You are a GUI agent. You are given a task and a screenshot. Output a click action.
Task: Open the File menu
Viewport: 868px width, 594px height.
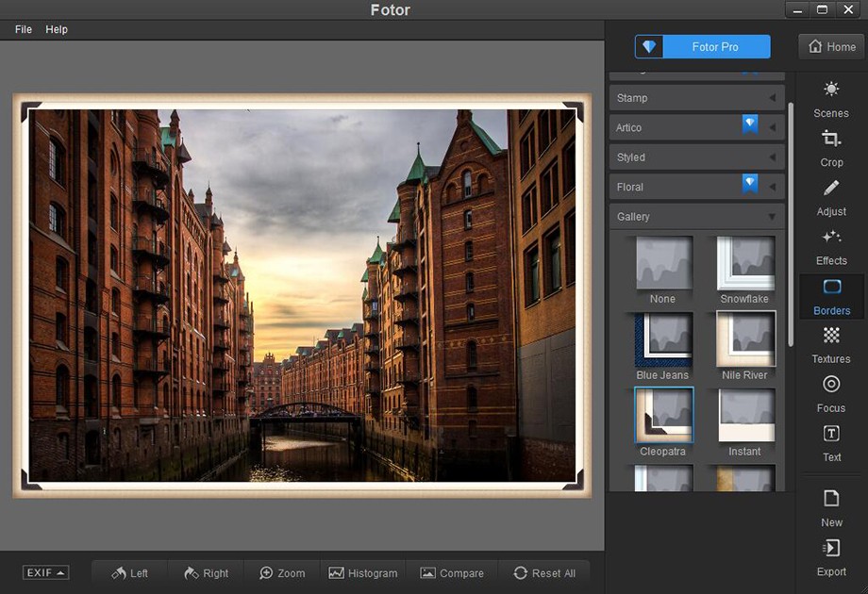pos(22,29)
